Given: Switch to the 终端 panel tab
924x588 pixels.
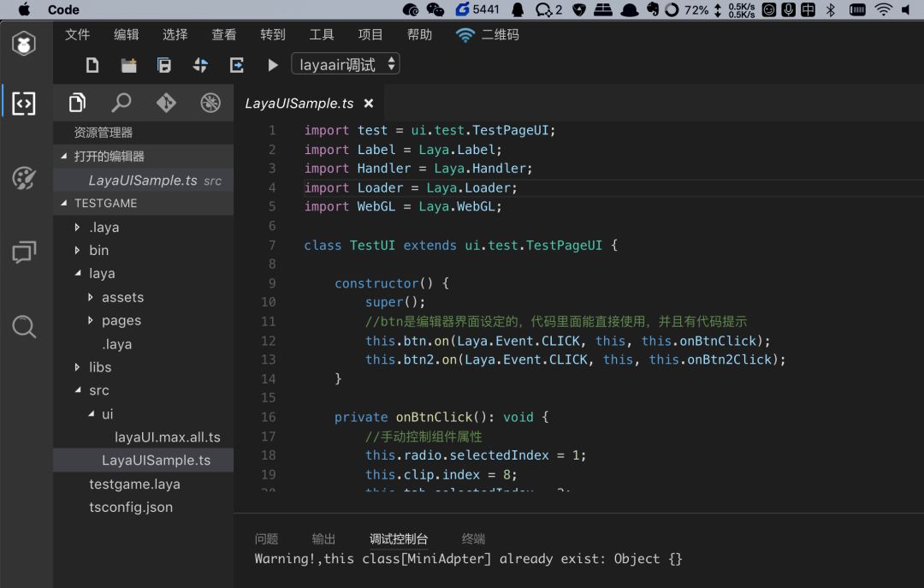Looking at the screenshot, I should coord(473,539).
